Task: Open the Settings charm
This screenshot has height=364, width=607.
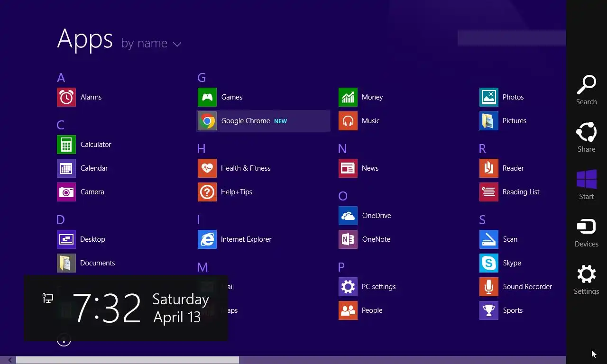Action: click(x=587, y=280)
